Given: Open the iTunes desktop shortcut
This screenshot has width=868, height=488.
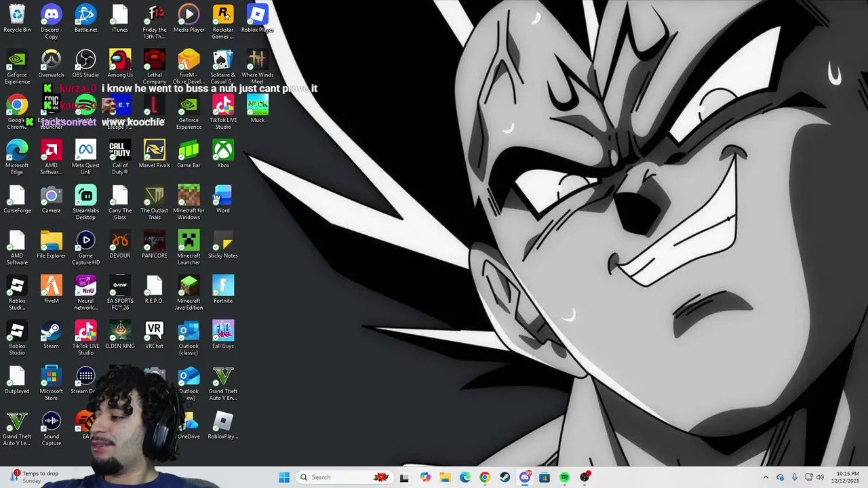Looking at the screenshot, I should coord(120,19).
